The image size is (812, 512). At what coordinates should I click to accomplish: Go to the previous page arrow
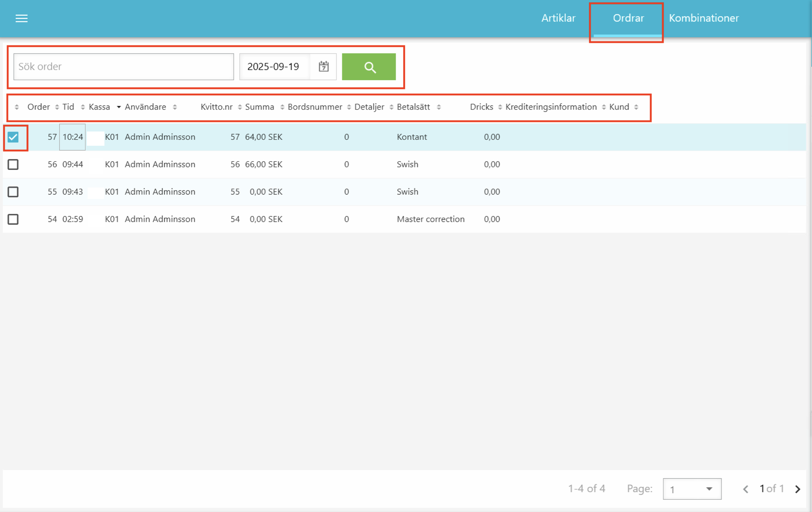point(745,489)
